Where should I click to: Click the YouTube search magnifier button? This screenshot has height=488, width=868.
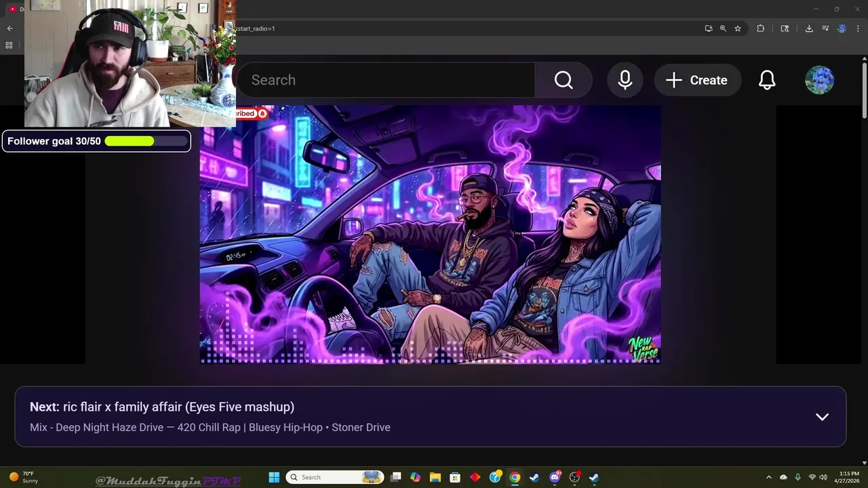click(x=564, y=80)
